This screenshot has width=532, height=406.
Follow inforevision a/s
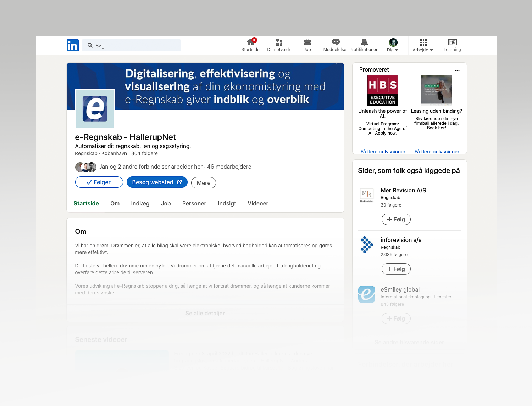pos(396,269)
